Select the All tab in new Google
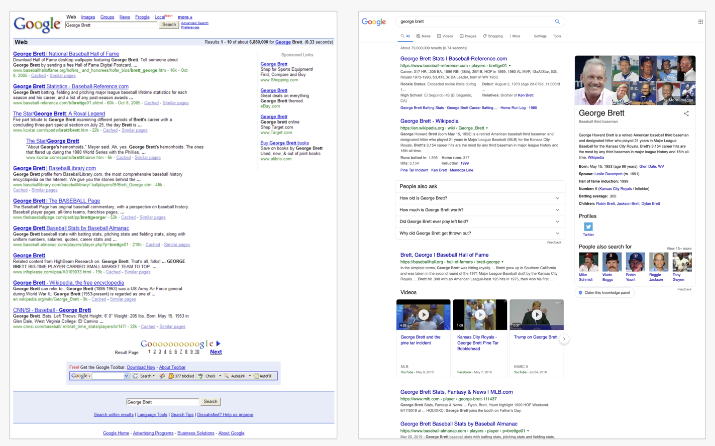 pos(405,36)
